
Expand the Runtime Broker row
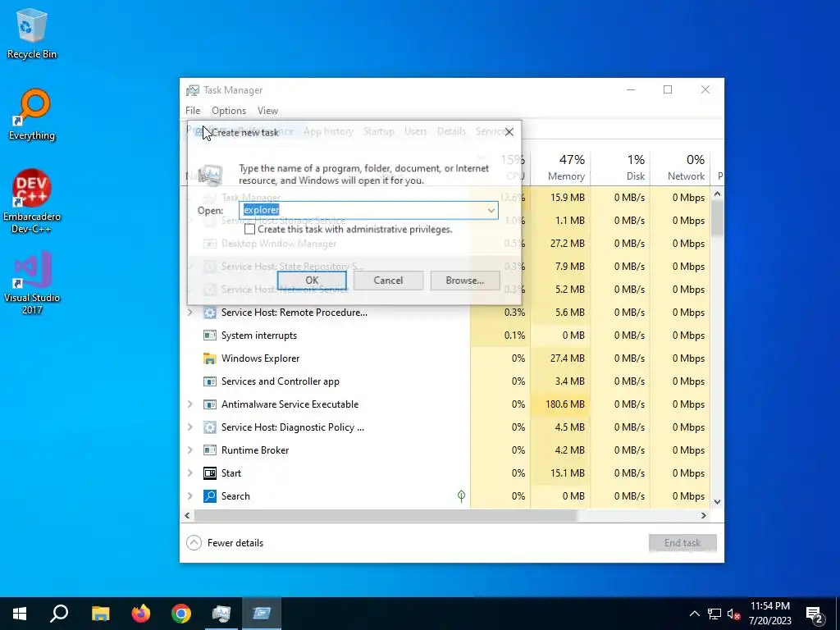point(189,450)
